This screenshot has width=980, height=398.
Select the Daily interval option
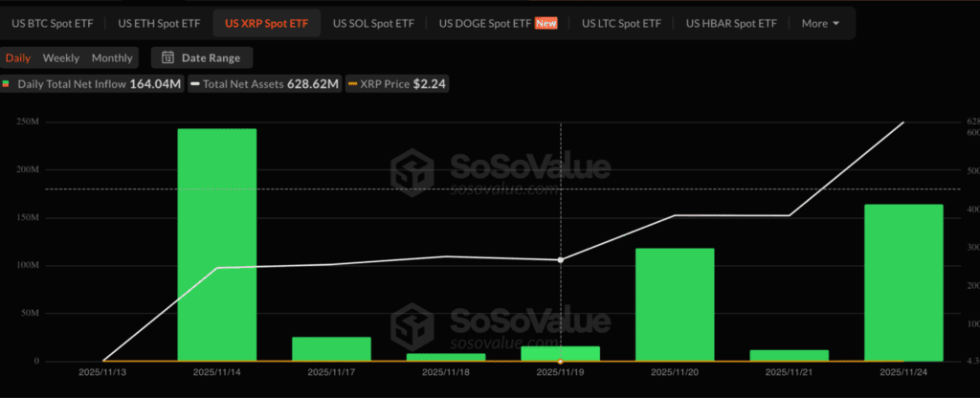(x=18, y=57)
